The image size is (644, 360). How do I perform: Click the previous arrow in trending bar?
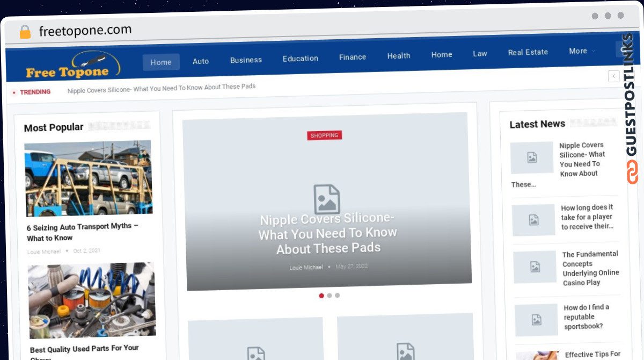pos(614,76)
